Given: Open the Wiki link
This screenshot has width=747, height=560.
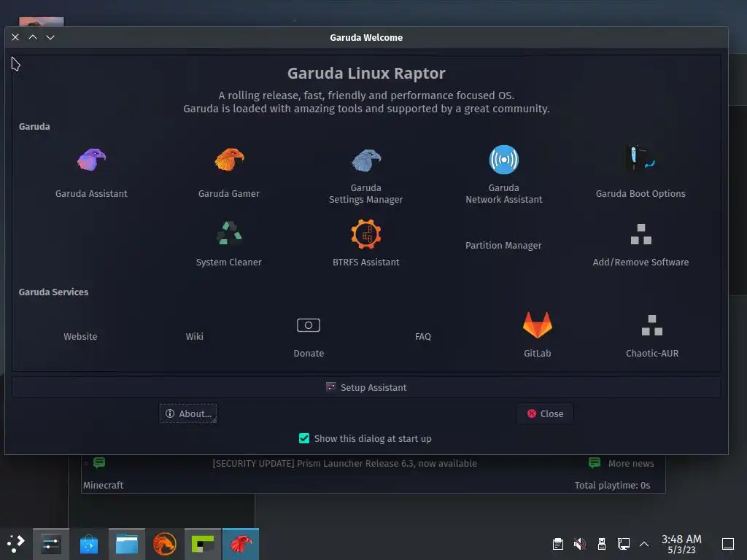Looking at the screenshot, I should (194, 336).
